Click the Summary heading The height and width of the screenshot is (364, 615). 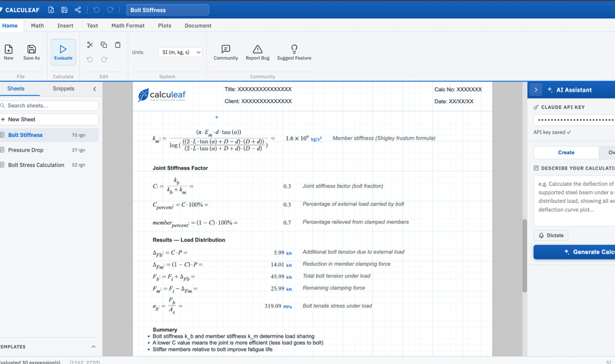[x=165, y=330]
